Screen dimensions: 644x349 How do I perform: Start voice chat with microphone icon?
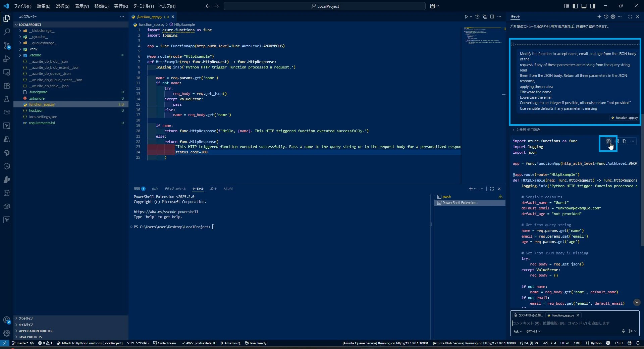click(x=624, y=331)
